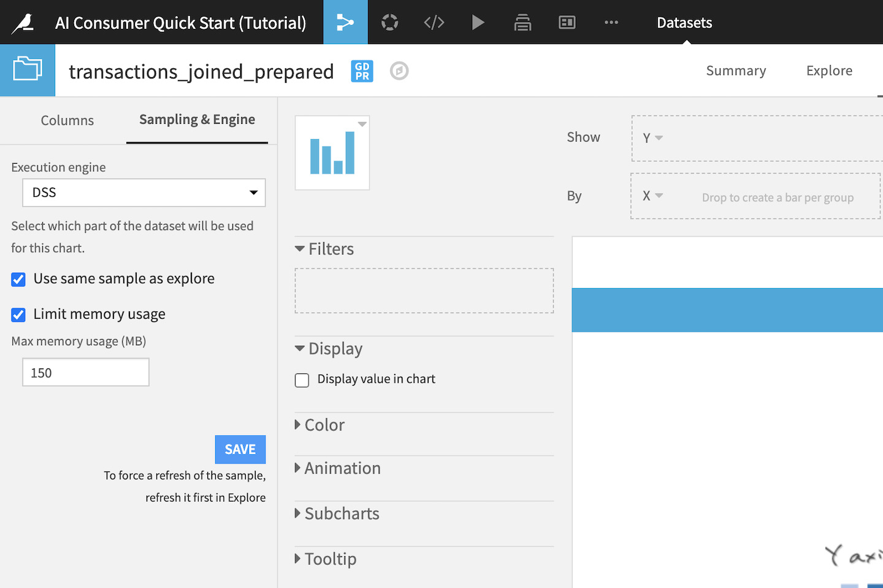
Task: Open the Explore tab
Action: click(829, 71)
